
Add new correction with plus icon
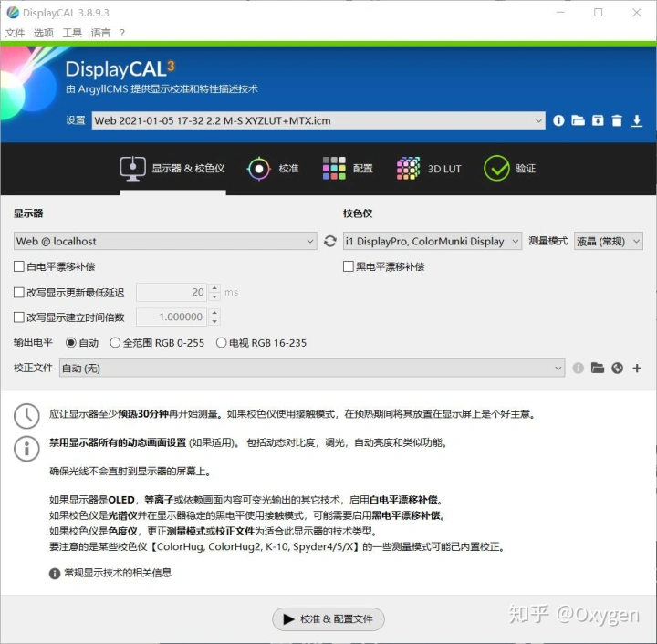pos(637,368)
